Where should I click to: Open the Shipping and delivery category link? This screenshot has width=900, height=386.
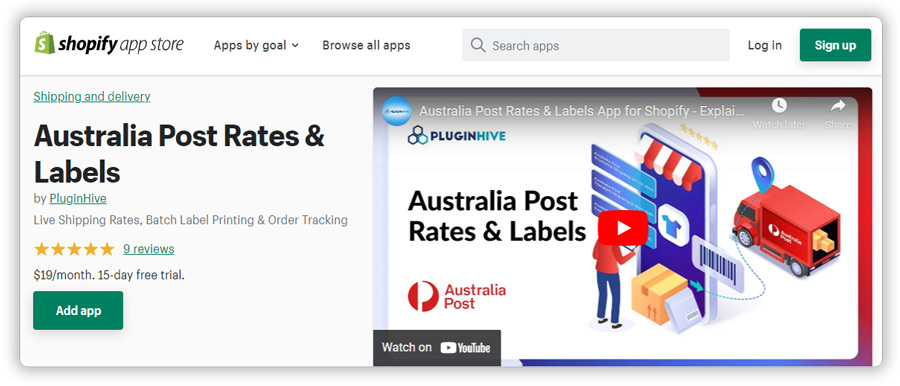[92, 96]
